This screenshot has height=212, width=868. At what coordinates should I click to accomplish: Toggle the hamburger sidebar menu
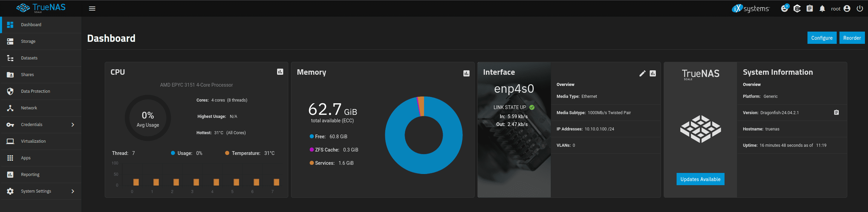point(92,8)
